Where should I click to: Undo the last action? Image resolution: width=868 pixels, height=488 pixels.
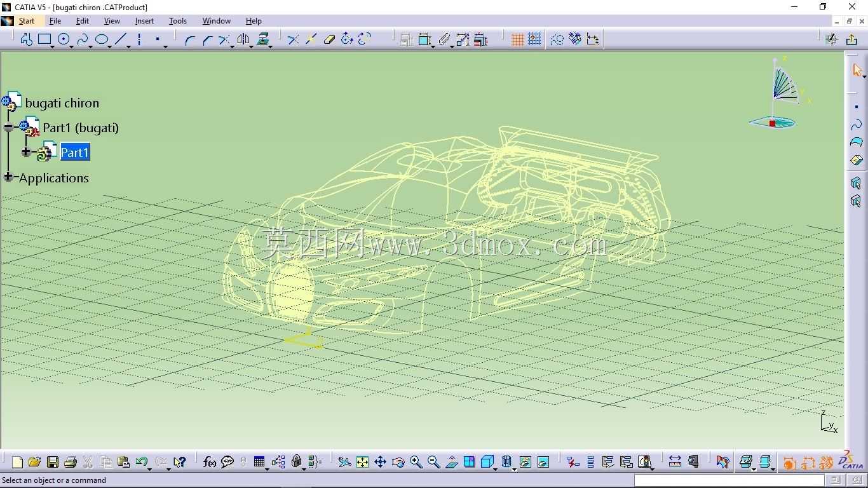click(141, 462)
